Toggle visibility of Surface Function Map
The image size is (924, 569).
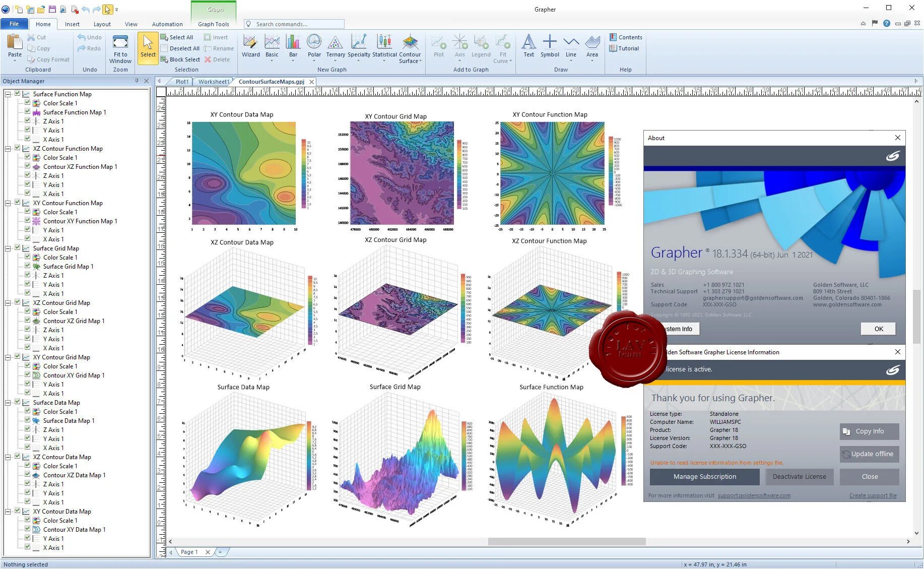coord(18,94)
